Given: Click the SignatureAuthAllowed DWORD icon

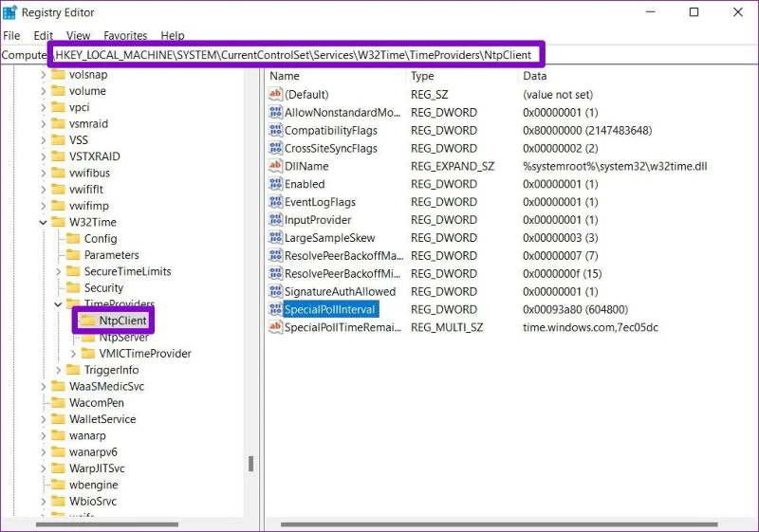Looking at the screenshot, I should (x=275, y=291).
